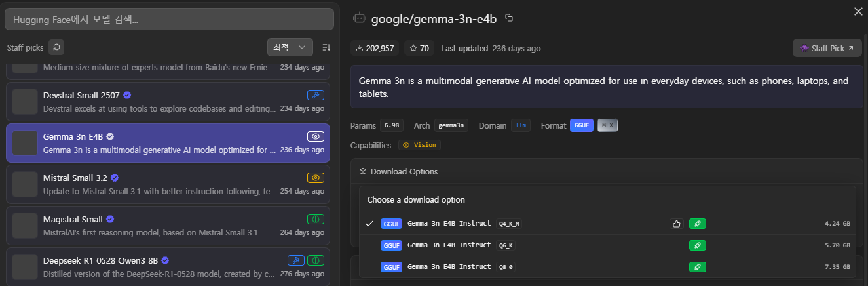
Task: Click the tool-use icon on Devstral Small 2507
Action: [315, 95]
